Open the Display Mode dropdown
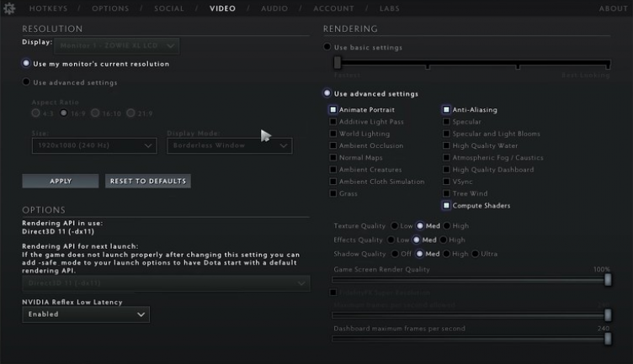The height and width of the screenshot is (364, 633). [x=229, y=145]
